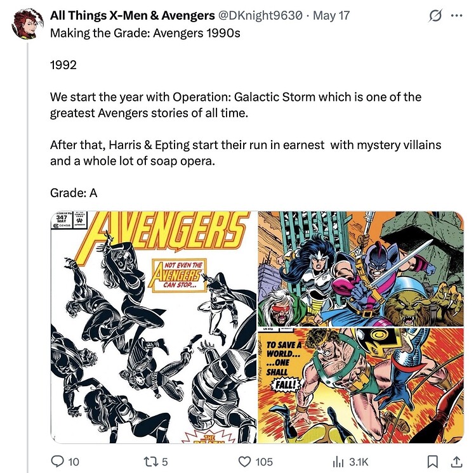Click the repost count 5
Viewport: 476px width, 473px height.
(164, 462)
